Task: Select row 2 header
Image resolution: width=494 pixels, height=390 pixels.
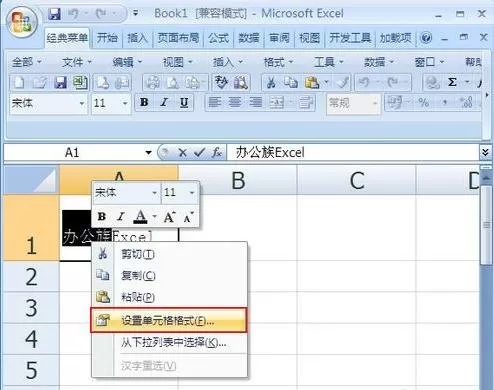Action: tap(31, 277)
